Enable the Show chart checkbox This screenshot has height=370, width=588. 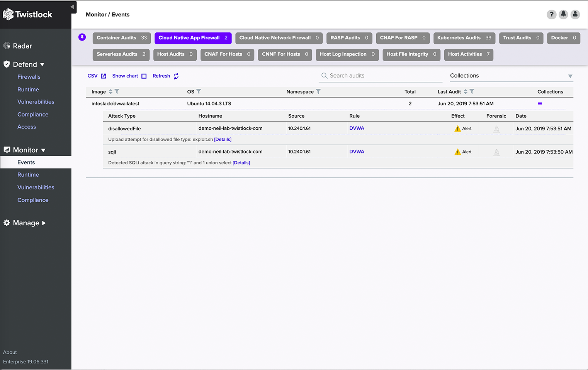tap(144, 76)
